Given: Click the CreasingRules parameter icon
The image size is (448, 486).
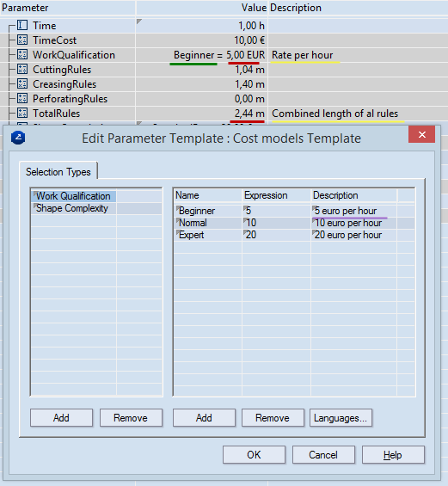Looking at the screenshot, I should (22, 83).
